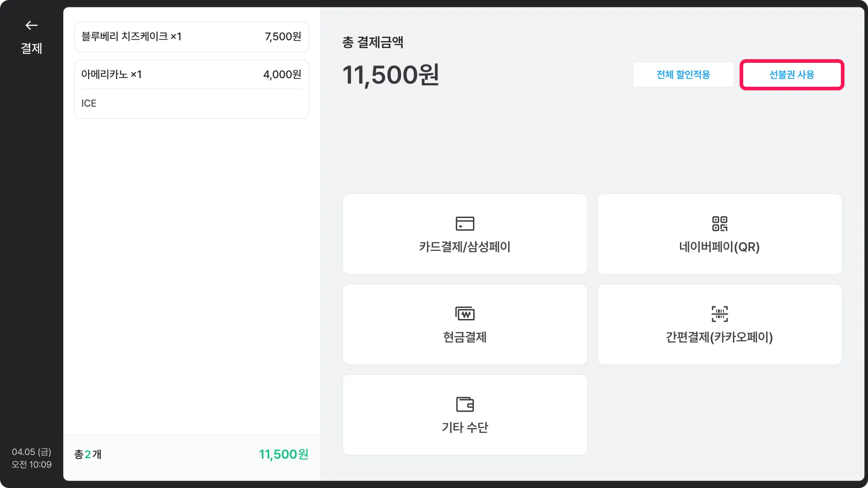Select the 블루베리 치즈케이크 order item

tap(192, 37)
